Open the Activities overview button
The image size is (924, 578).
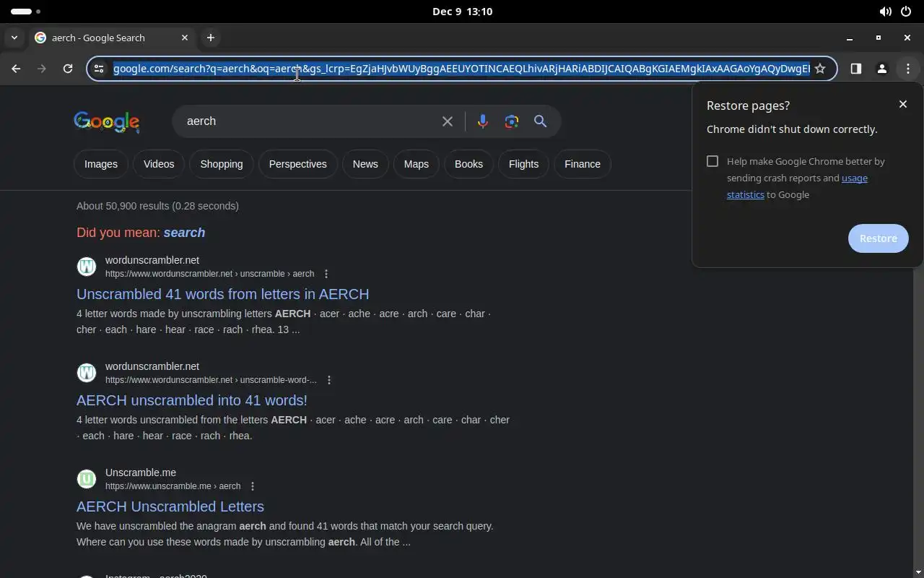pyautogui.click(x=26, y=12)
